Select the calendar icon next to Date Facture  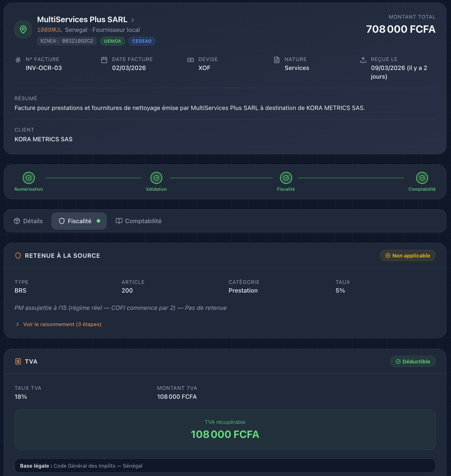[x=104, y=60]
